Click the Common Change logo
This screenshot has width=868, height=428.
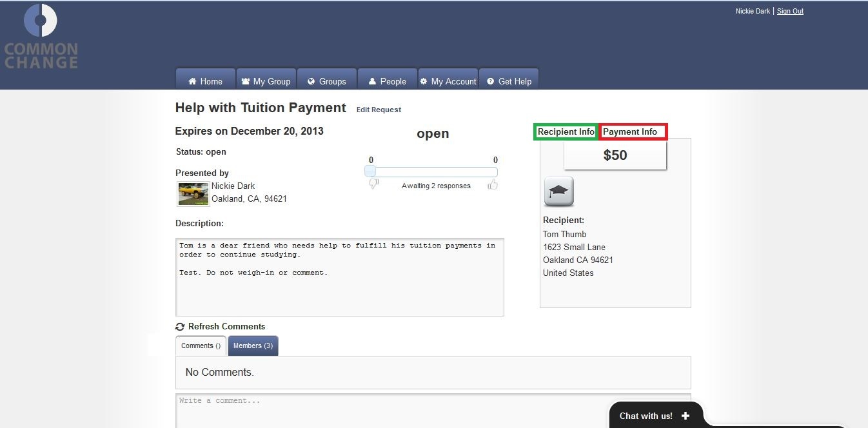[41, 37]
